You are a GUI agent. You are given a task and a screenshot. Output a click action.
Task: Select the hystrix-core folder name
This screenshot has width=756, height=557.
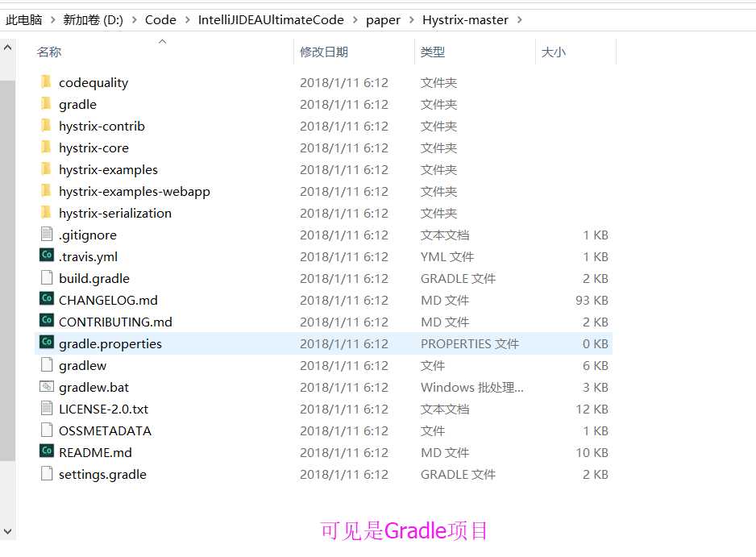pos(94,148)
